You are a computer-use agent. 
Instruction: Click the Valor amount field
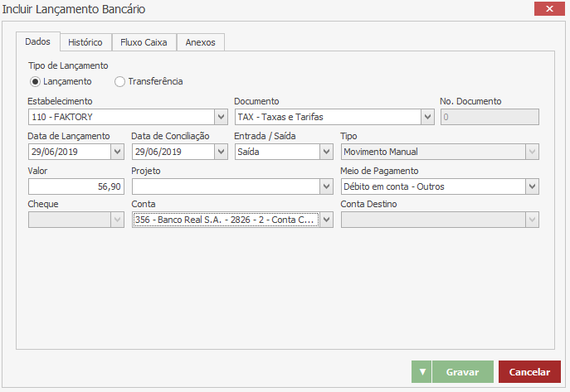click(x=76, y=186)
